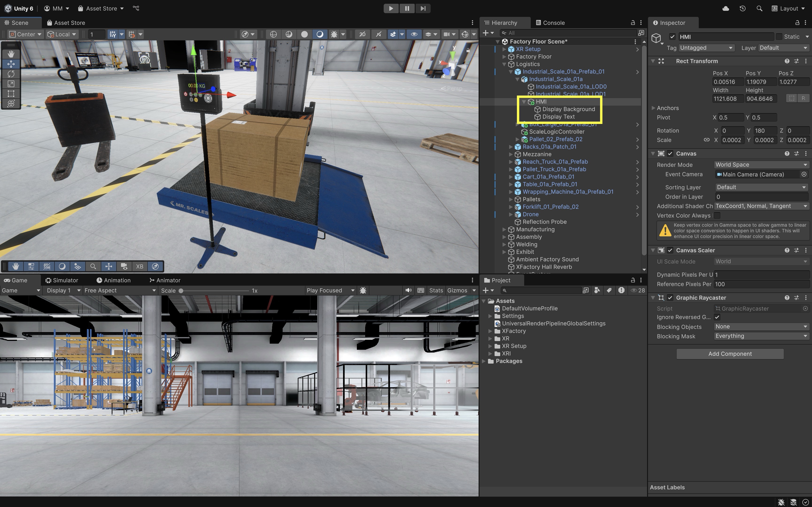This screenshot has width=812, height=507.
Task: Switch to the Animator tab
Action: click(x=165, y=280)
